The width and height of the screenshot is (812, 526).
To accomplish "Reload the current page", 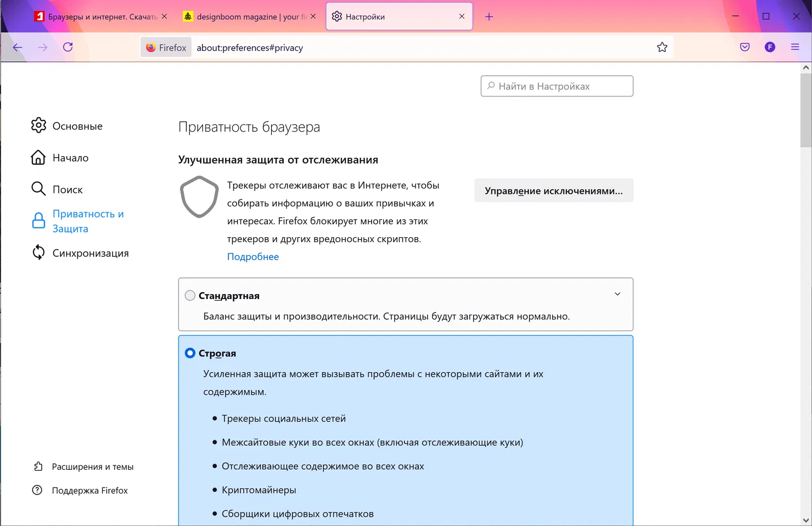I will pyautogui.click(x=68, y=48).
